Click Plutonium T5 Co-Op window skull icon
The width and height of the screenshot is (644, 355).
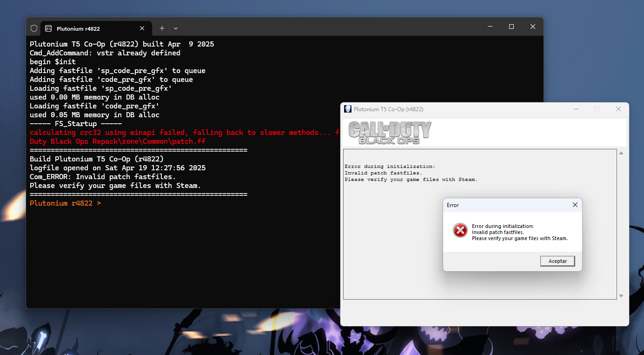348,109
